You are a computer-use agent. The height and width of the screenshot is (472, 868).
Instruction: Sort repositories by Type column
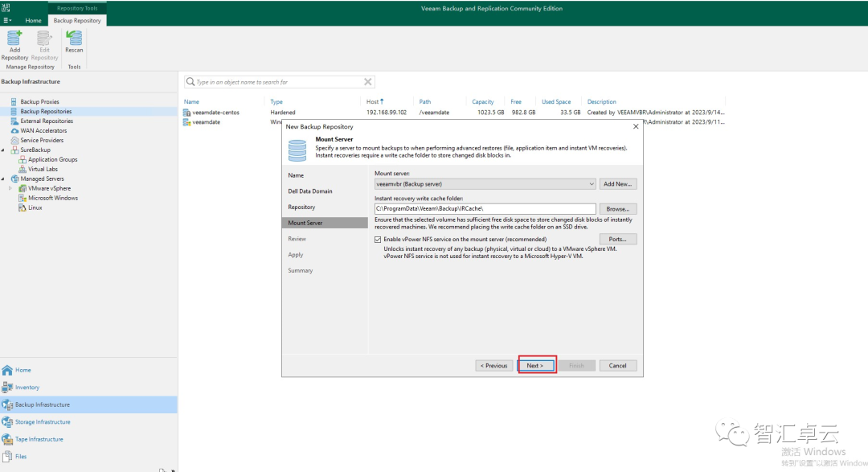point(276,102)
